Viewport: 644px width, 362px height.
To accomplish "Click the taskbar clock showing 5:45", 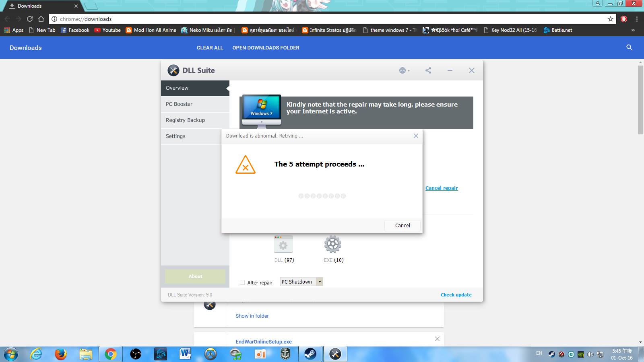I will click(622, 354).
